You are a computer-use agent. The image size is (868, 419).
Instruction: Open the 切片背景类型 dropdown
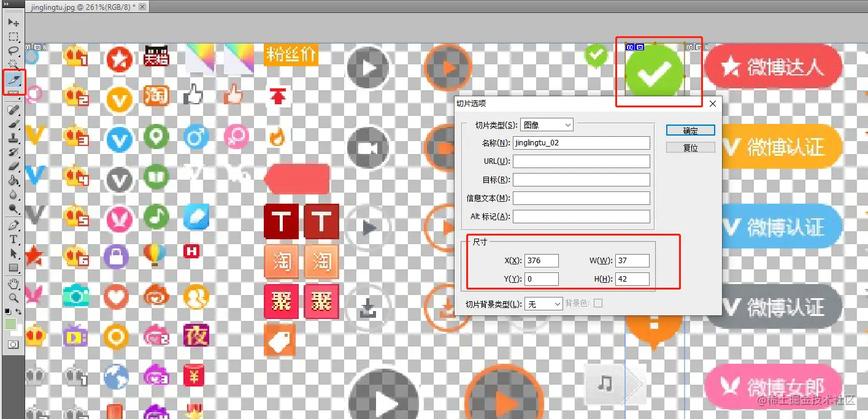[x=543, y=304]
